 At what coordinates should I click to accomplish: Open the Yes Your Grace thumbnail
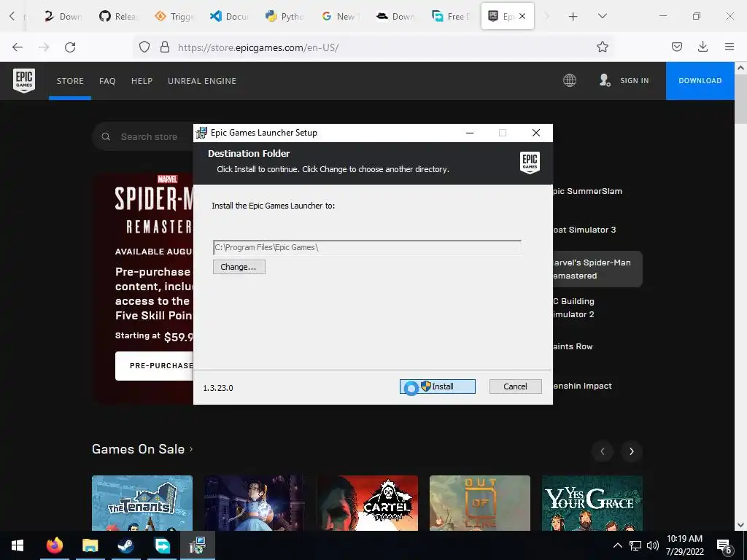pos(592,503)
